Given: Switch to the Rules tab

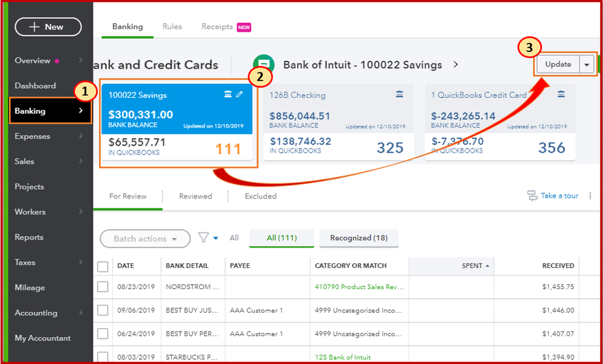Looking at the screenshot, I should tap(172, 27).
